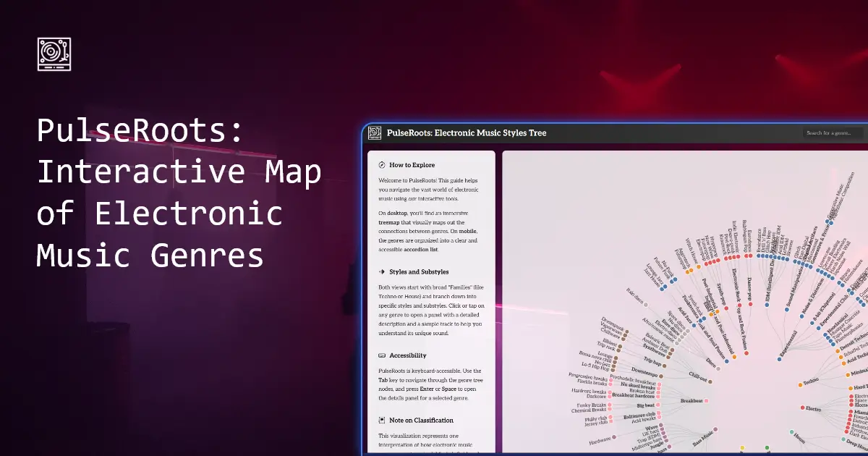Open the Chill-out genre node
Screen dimensions: 868x456
click(x=710, y=381)
